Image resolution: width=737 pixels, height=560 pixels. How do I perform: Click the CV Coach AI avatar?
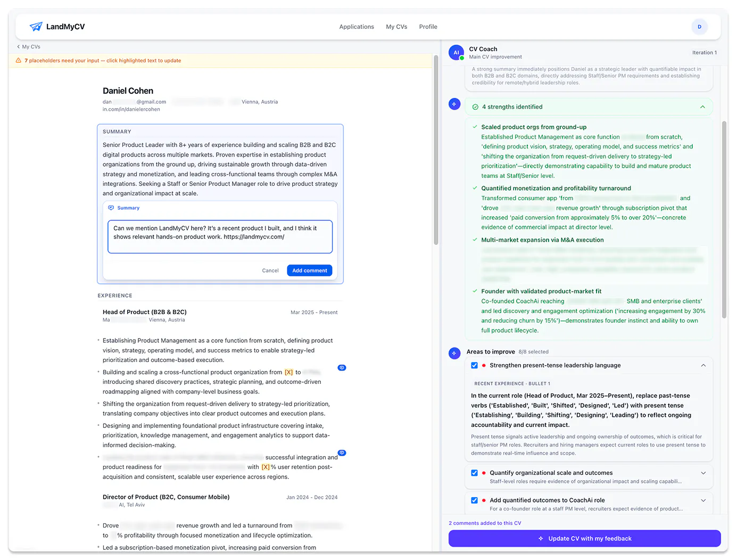pos(456,53)
